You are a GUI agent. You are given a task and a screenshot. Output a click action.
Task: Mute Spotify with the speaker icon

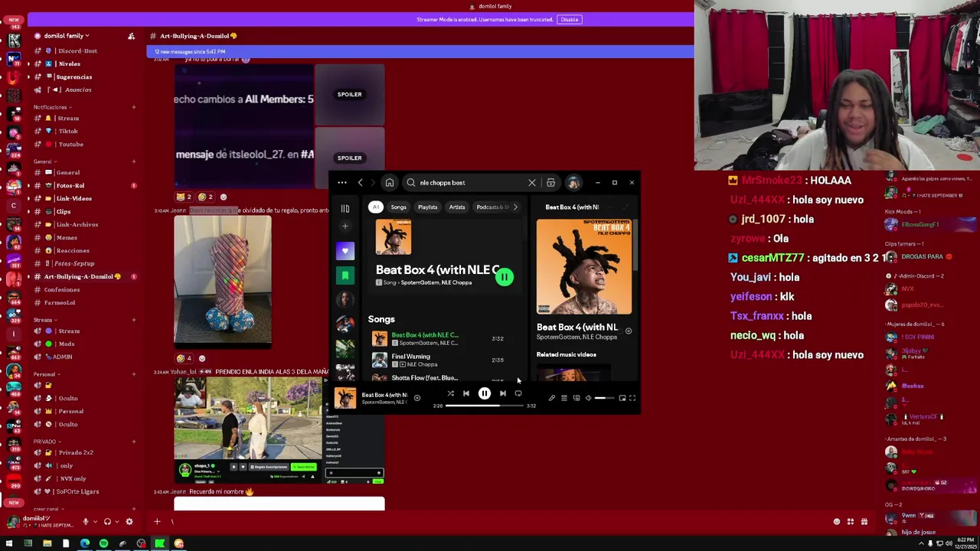pos(588,398)
